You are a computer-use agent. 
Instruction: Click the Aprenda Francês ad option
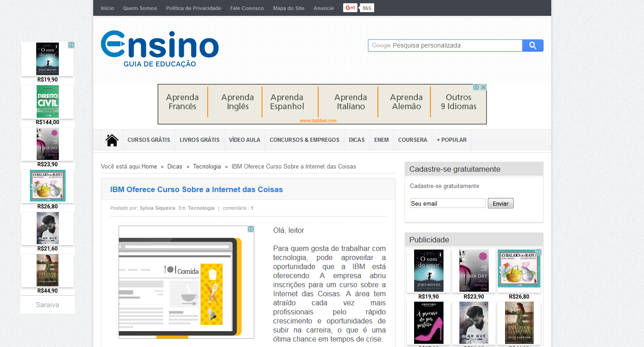click(182, 102)
